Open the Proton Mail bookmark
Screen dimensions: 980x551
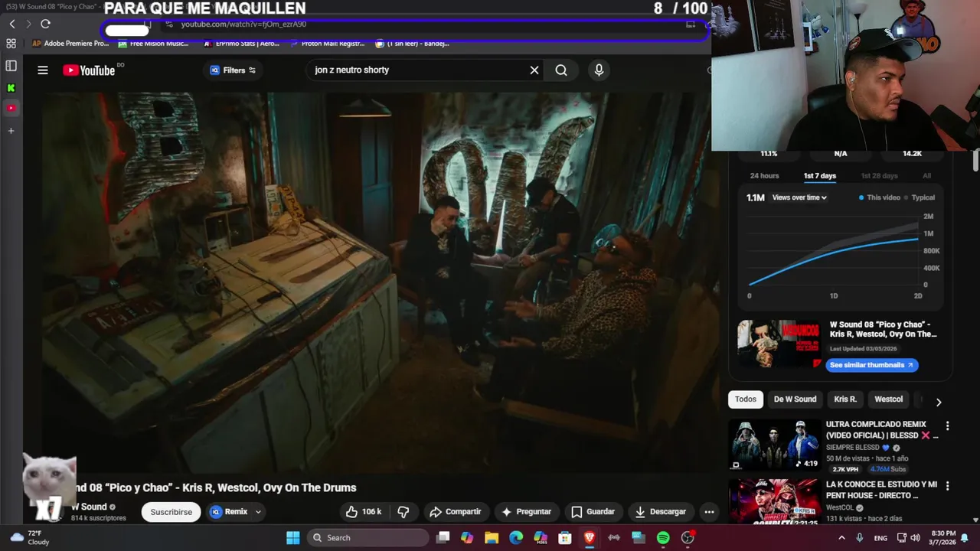click(x=327, y=44)
